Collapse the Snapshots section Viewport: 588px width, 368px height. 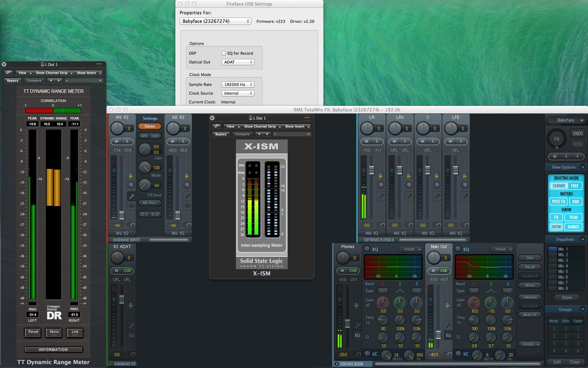(582, 239)
